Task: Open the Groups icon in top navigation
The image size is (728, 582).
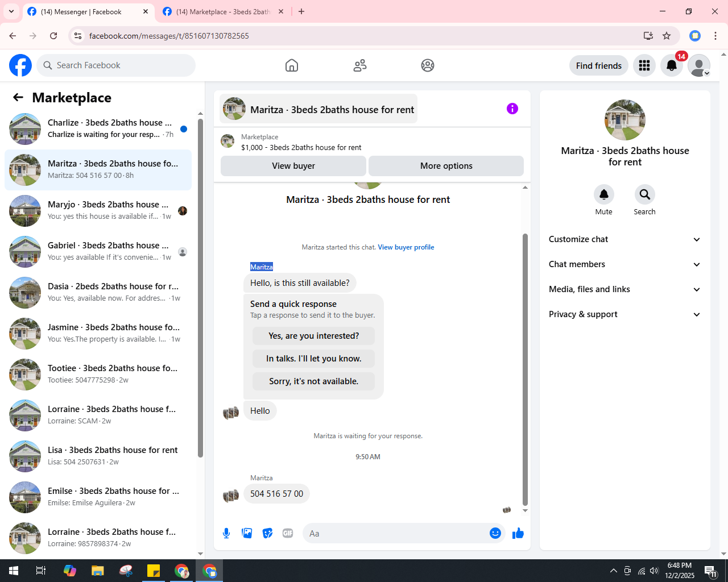Action: point(428,65)
